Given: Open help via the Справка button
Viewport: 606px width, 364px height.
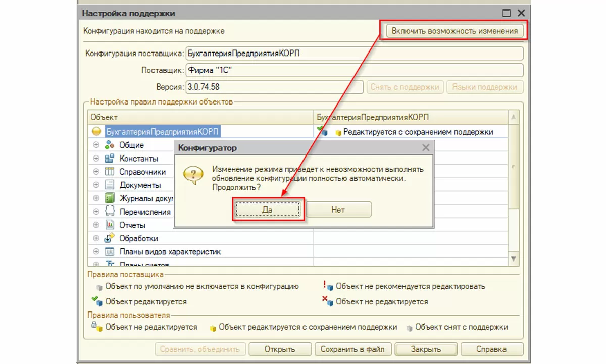Looking at the screenshot, I should [x=491, y=349].
